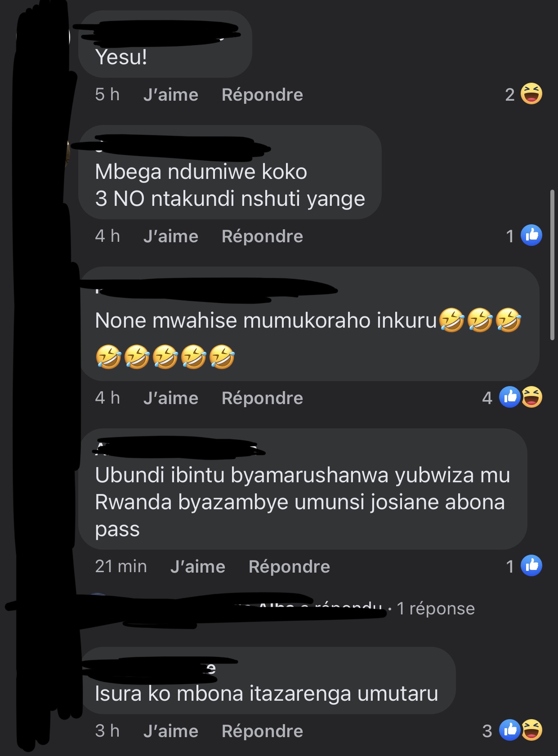Toggle J'aime on "Isura ko mbona" comment
This screenshot has height=756, width=558.
(171, 731)
